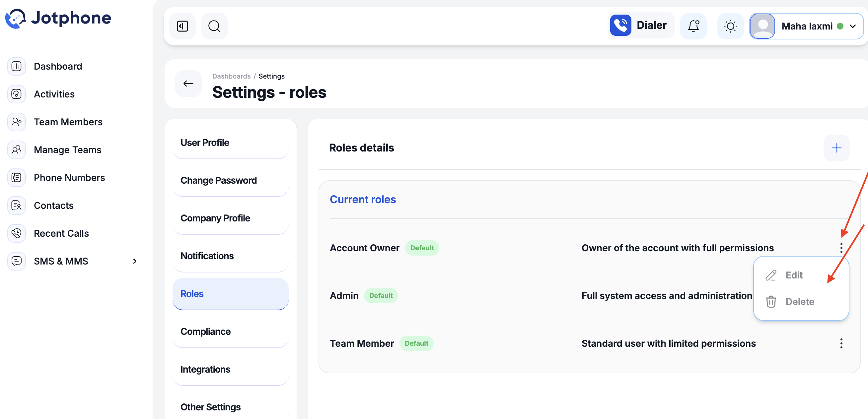868x419 pixels.
Task: Click the Recent Calls sidebar icon
Action: point(17,233)
